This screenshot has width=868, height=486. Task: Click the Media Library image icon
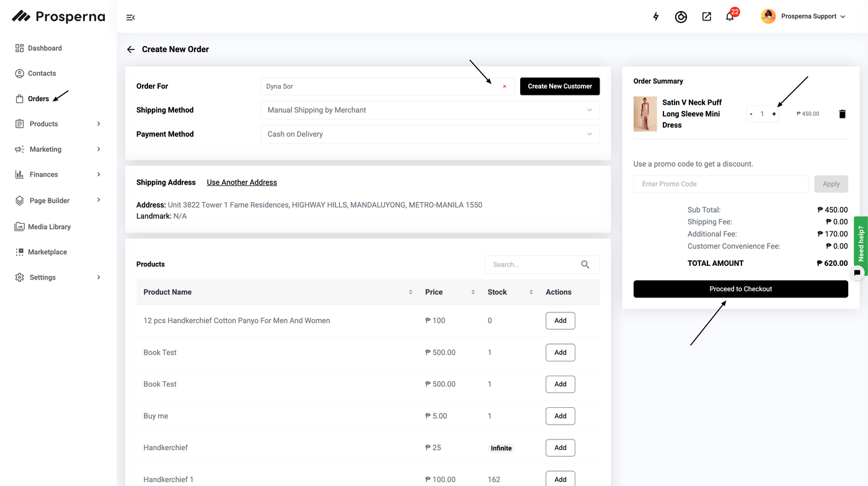(x=19, y=227)
